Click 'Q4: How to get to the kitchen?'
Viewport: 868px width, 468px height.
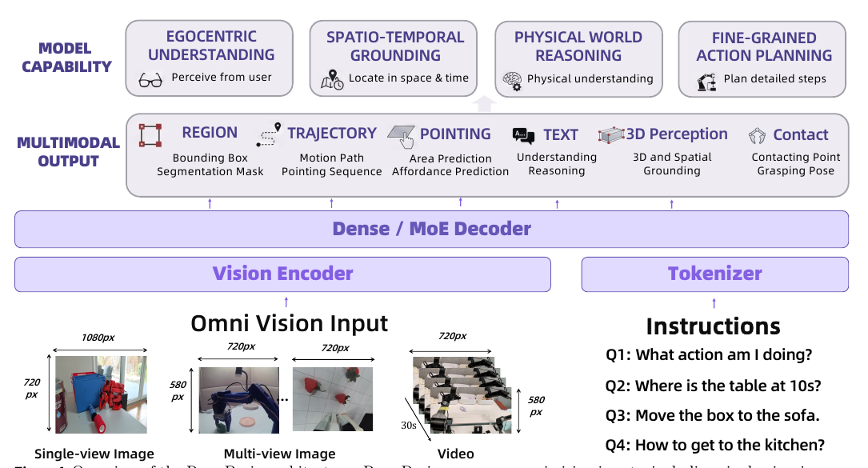[714, 445]
